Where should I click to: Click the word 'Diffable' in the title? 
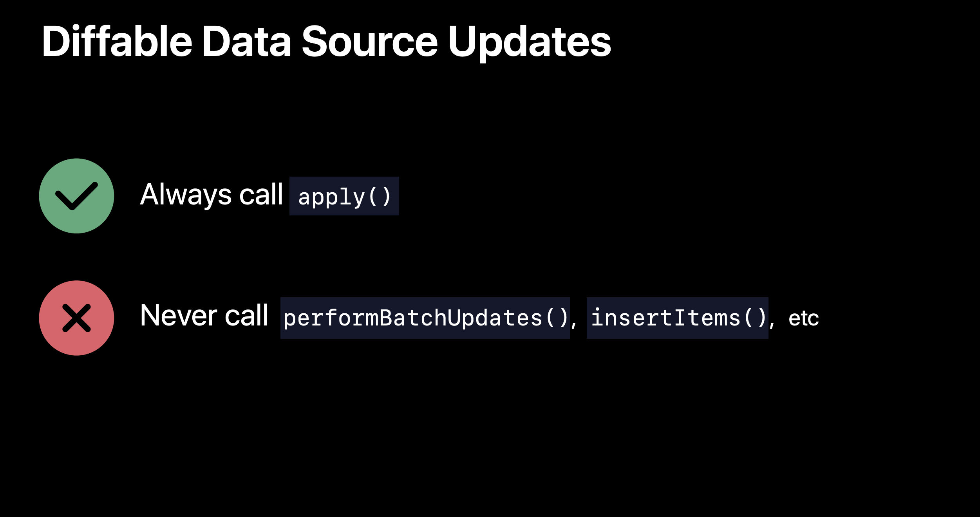(x=117, y=41)
